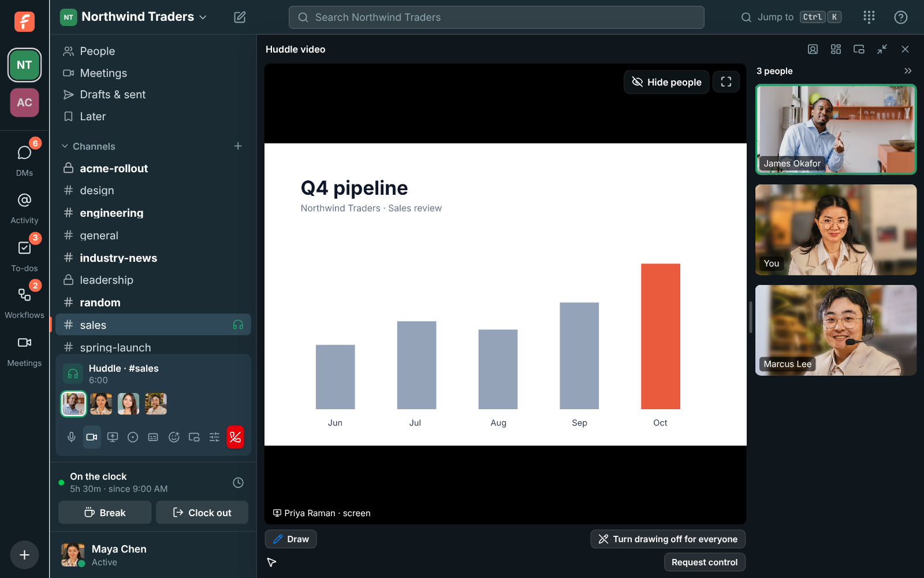Collapse the Channels section
Screen dimensions: 924x578
tap(88, 146)
